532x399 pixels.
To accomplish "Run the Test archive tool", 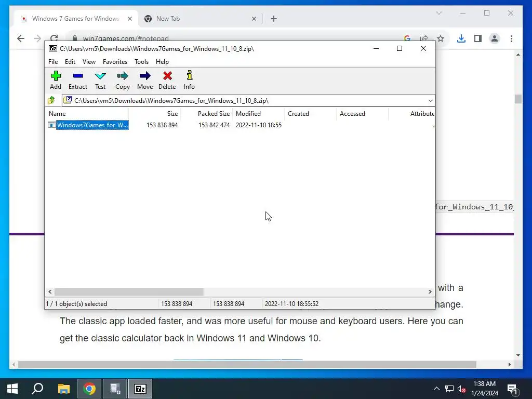I will 100,80.
